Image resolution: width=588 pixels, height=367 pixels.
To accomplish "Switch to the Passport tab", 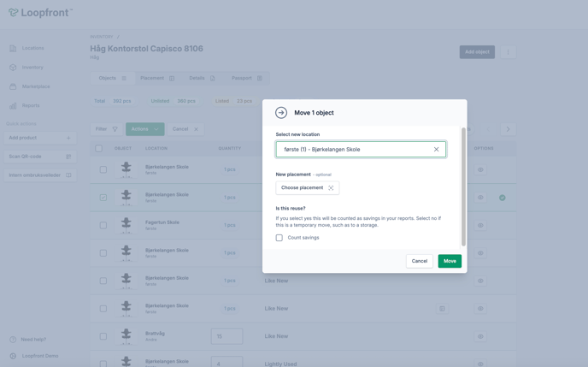I will (x=246, y=78).
